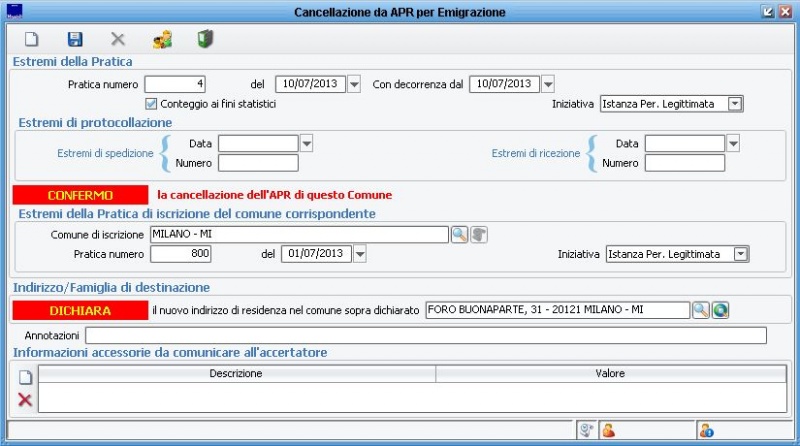Click the Comune di iscrizione field
The image size is (800, 446).
tap(299, 235)
